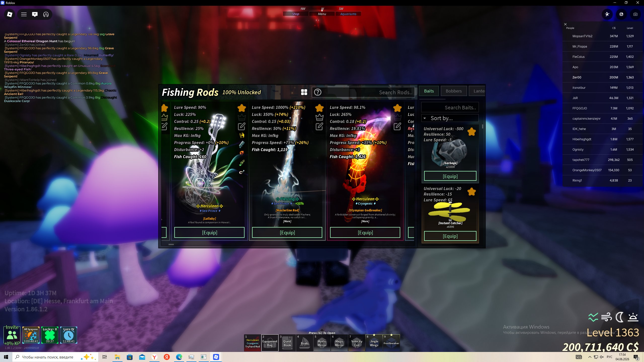Screen dimensions: 644x362
Task: Switch to the Bobbers tab
Action: coord(454,91)
